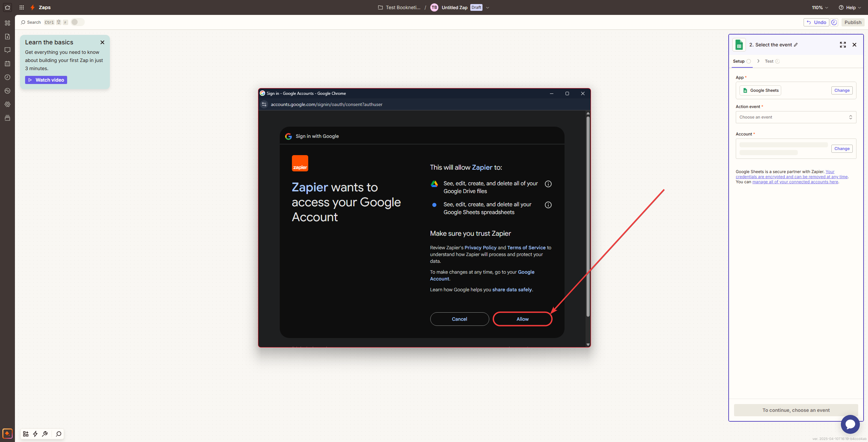Screen dimensions: 868x442
Task: Click TB avatar beside Untitled Zap
Action: point(434,7)
